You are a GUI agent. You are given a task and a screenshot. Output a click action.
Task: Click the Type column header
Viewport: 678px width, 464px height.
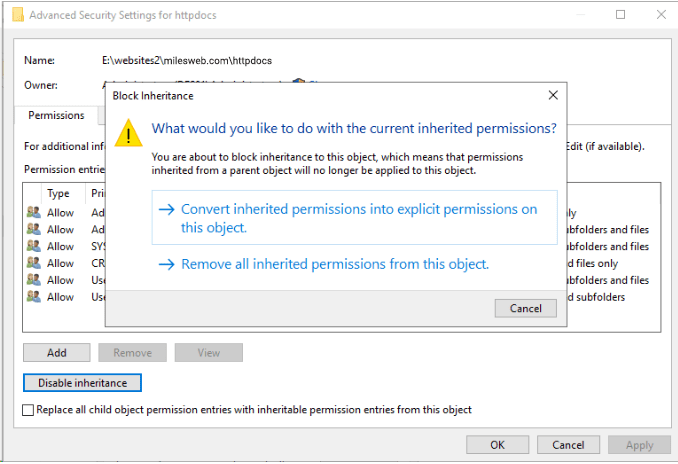[x=58, y=194]
